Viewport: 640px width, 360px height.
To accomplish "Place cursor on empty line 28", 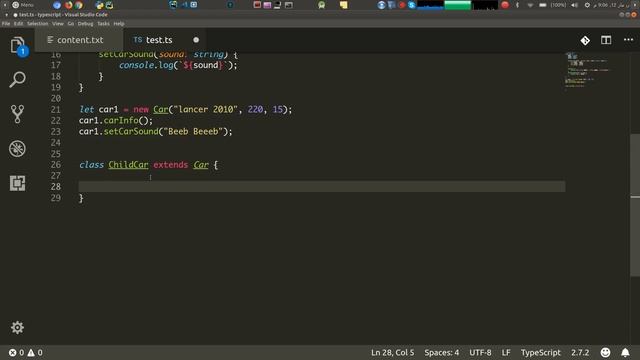I will point(322,187).
